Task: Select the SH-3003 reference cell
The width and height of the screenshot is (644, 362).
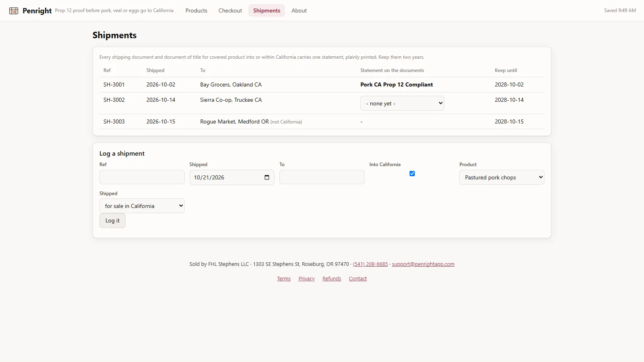Action: click(x=114, y=121)
